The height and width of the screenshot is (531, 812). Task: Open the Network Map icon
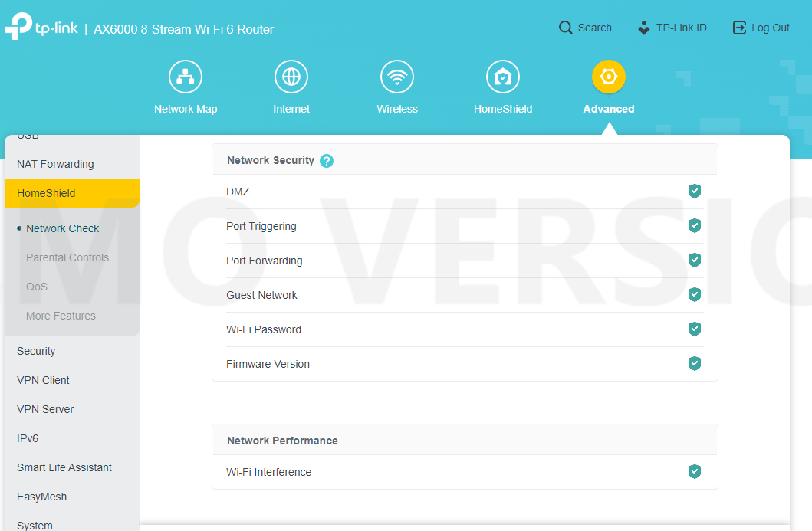click(x=186, y=77)
